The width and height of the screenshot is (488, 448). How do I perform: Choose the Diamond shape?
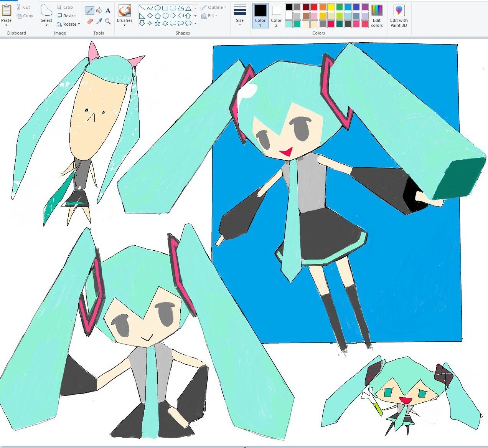[x=150, y=15]
